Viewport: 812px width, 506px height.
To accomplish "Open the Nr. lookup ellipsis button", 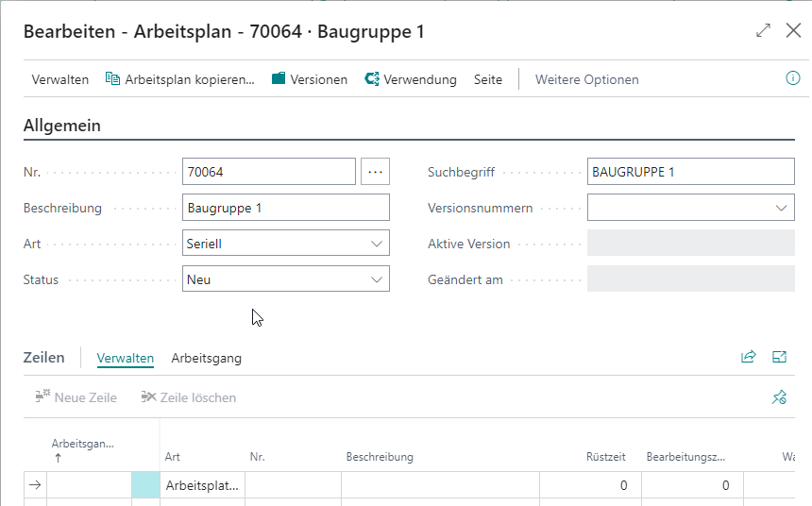I will pyautogui.click(x=375, y=172).
